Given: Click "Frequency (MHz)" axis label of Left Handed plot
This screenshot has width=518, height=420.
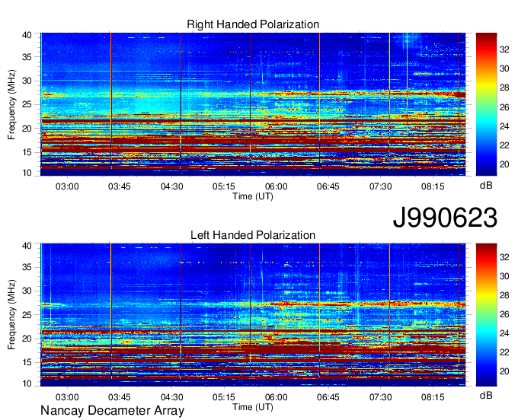Looking at the screenshot, I should pyautogui.click(x=11, y=315).
